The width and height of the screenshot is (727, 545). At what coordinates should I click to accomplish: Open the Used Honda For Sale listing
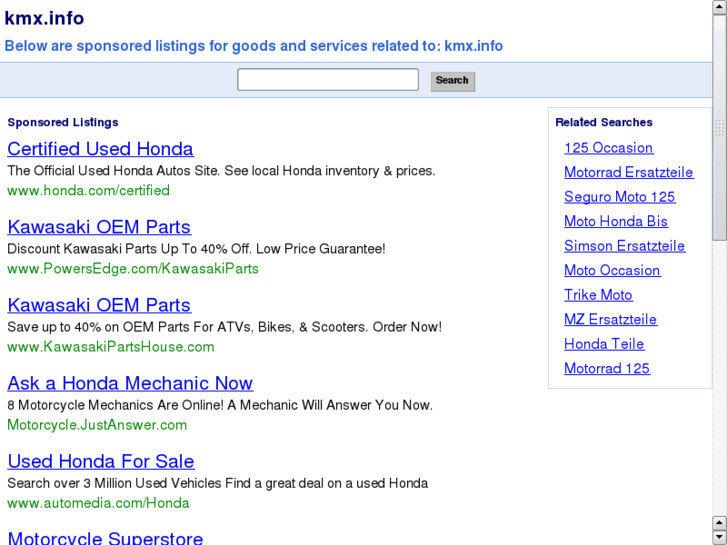click(101, 462)
